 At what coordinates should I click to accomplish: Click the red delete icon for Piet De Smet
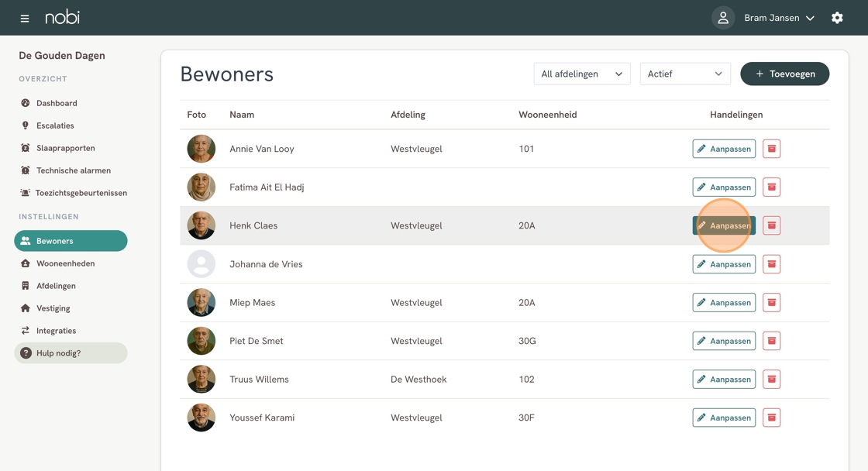(x=771, y=341)
